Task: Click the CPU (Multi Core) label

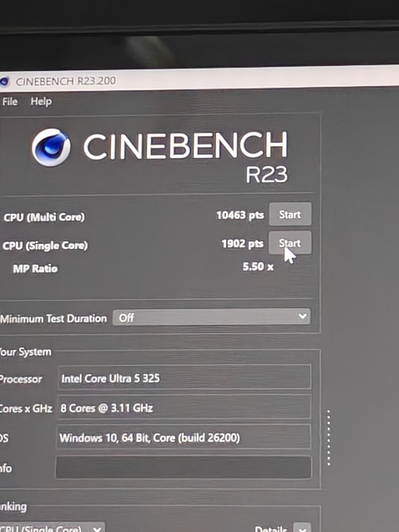Action: click(44, 217)
